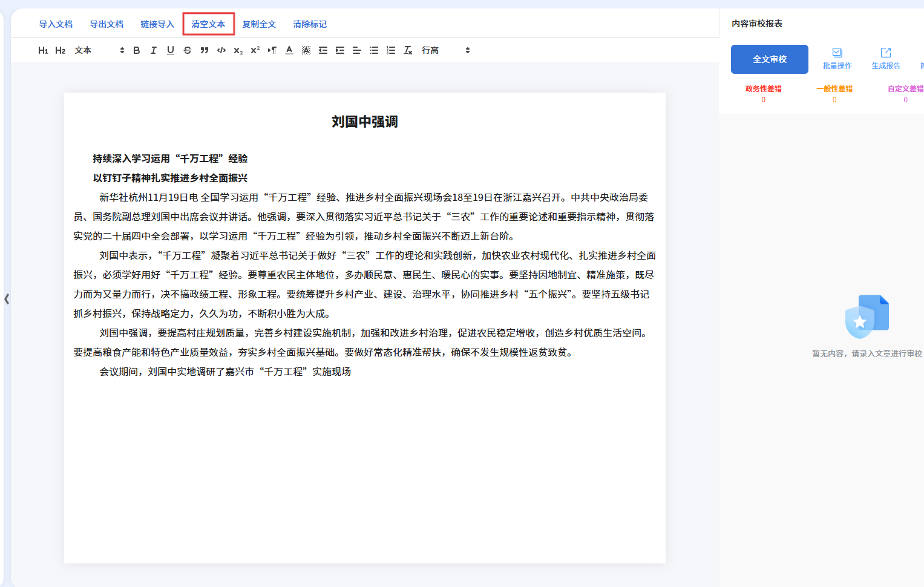The height and width of the screenshot is (587, 924).
Task: Toggle italic text formatting
Action: click(154, 50)
